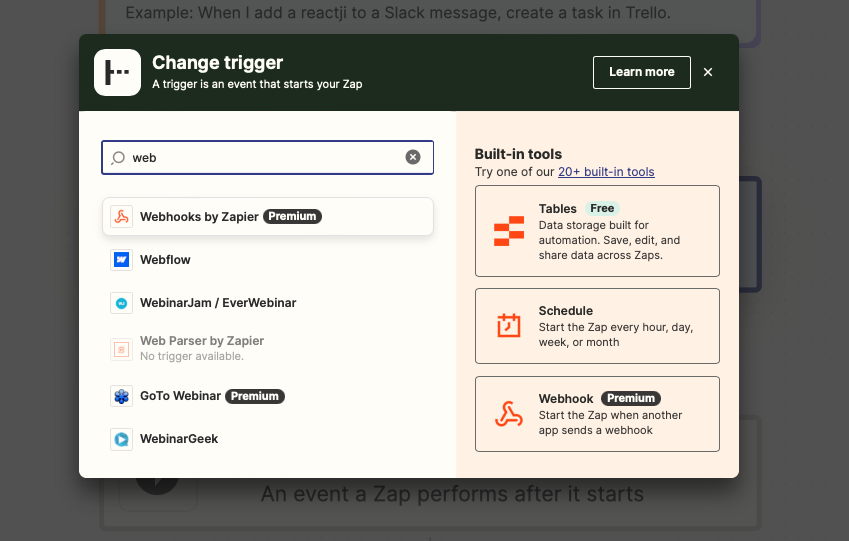
Task: Click 'Start the Zap when another app' text
Action: (x=610, y=423)
